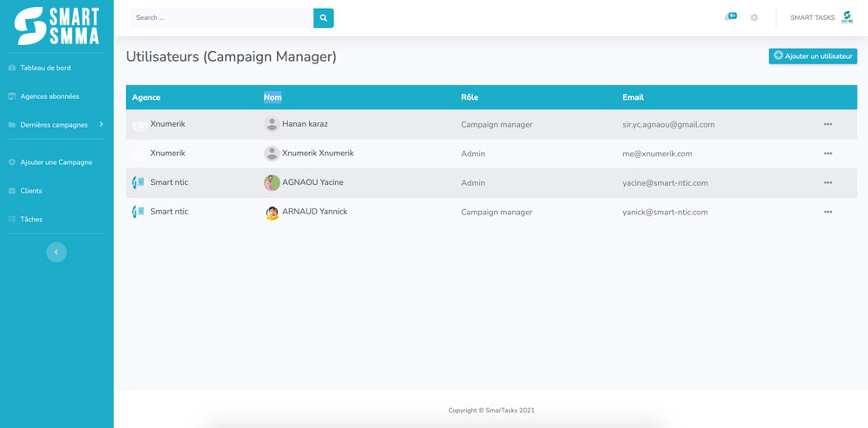This screenshot has width=868, height=428.
Task: Go to Tableau de bord
Action: (45, 68)
